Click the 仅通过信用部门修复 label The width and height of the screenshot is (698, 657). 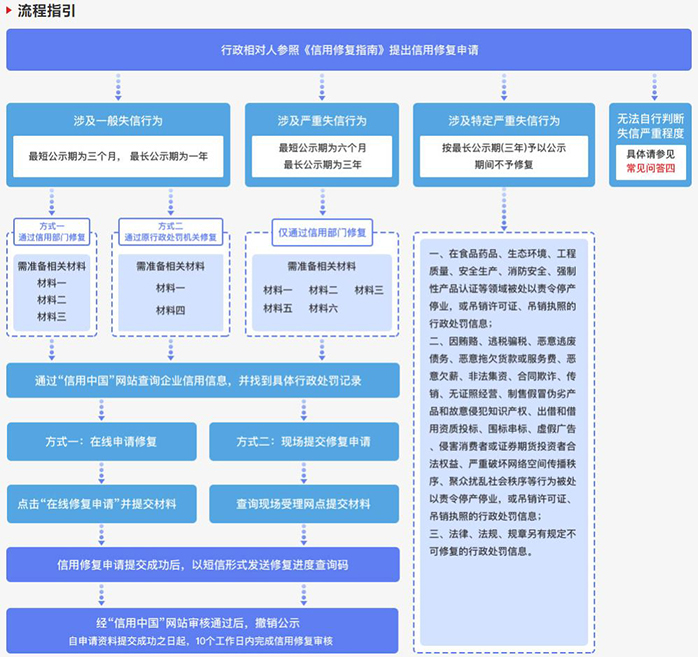click(322, 232)
